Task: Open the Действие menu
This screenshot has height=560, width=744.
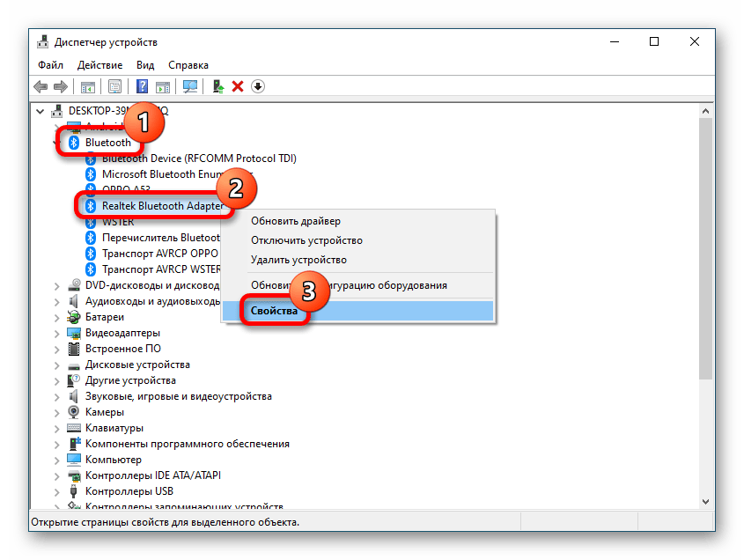Action: click(99, 65)
